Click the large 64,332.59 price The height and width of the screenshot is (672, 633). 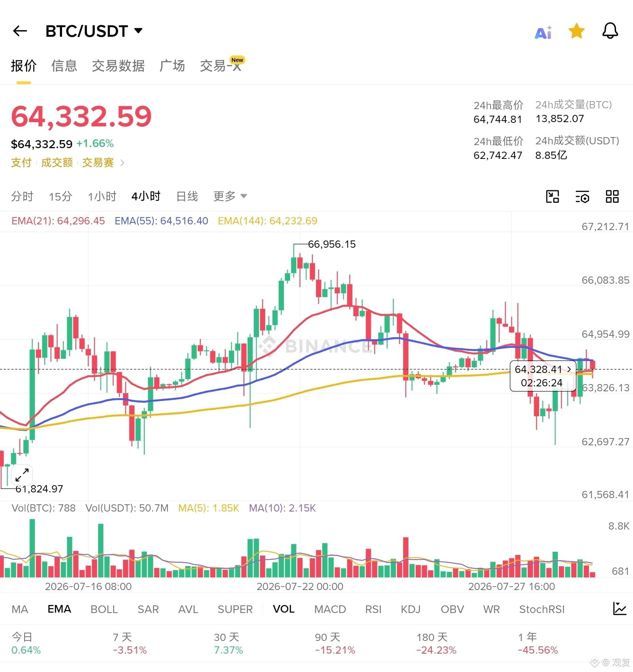(81, 116)
